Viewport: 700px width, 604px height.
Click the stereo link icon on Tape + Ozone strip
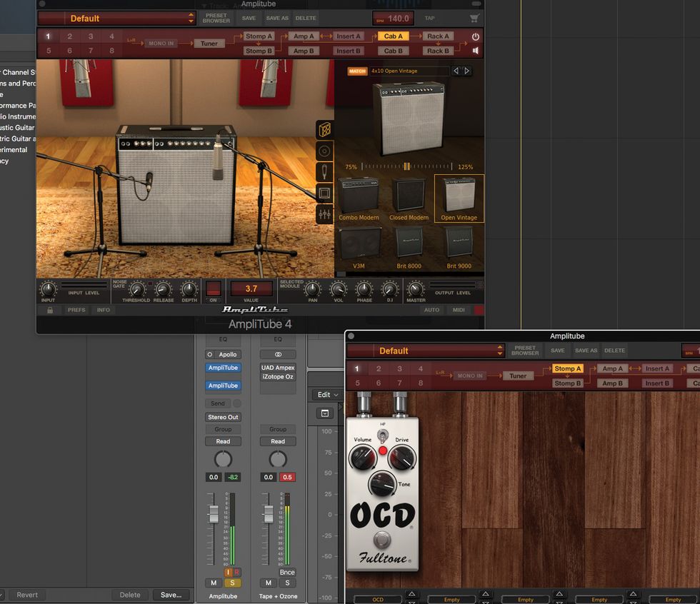click(x=278, y=355)
